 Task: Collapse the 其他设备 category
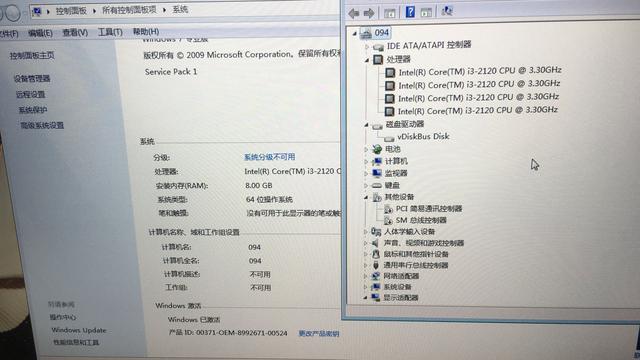coord(366,197)
